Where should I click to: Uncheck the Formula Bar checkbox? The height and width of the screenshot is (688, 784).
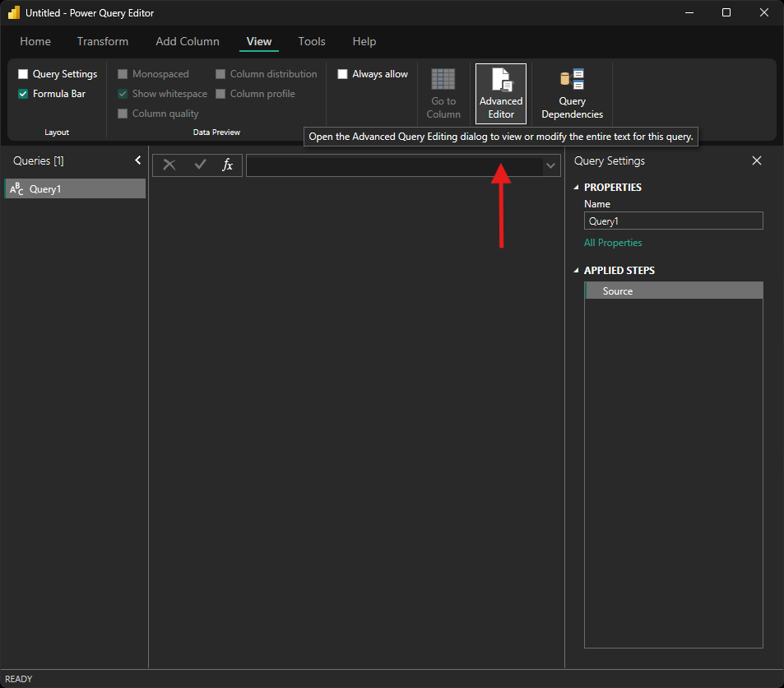click(23, 94)
